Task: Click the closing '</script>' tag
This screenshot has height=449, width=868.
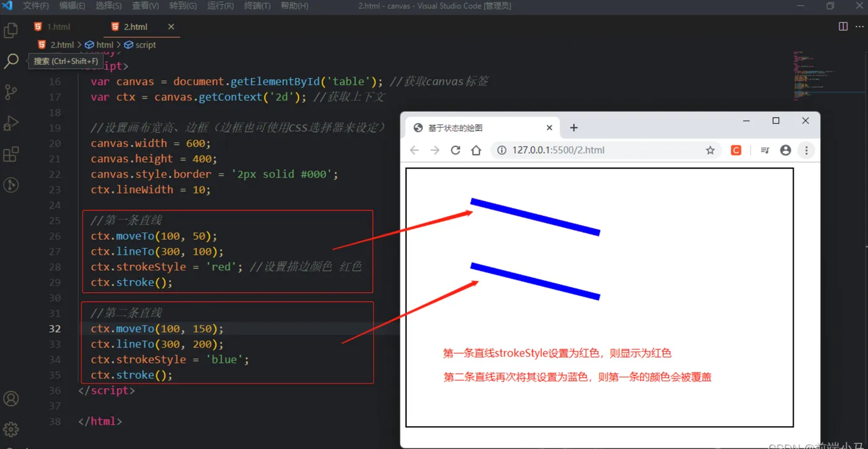Action: coord(106,391)
